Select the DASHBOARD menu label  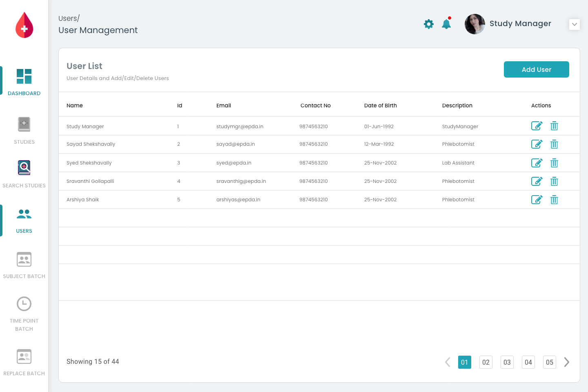[24, 94]
